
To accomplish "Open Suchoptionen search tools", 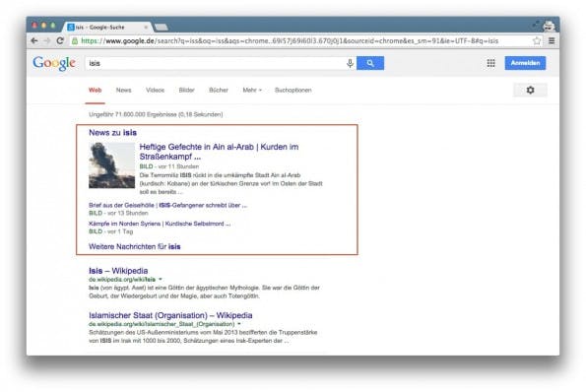I will coord(293,90).
